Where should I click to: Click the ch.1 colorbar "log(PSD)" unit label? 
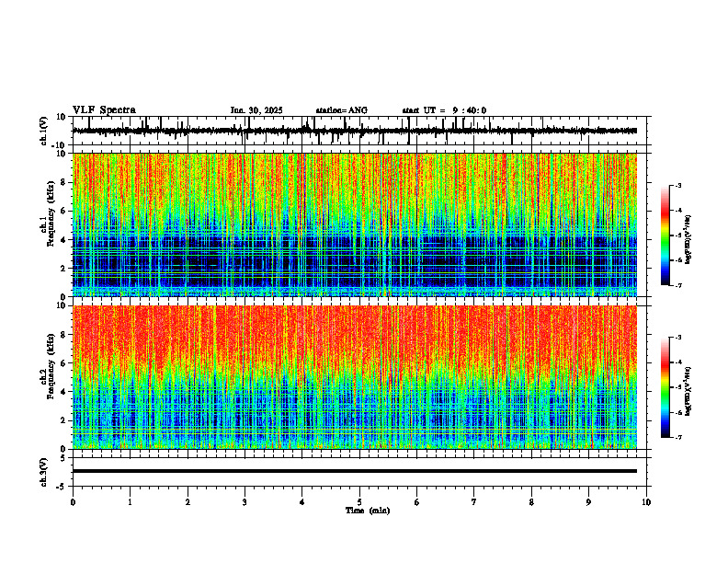click(688, 240)
